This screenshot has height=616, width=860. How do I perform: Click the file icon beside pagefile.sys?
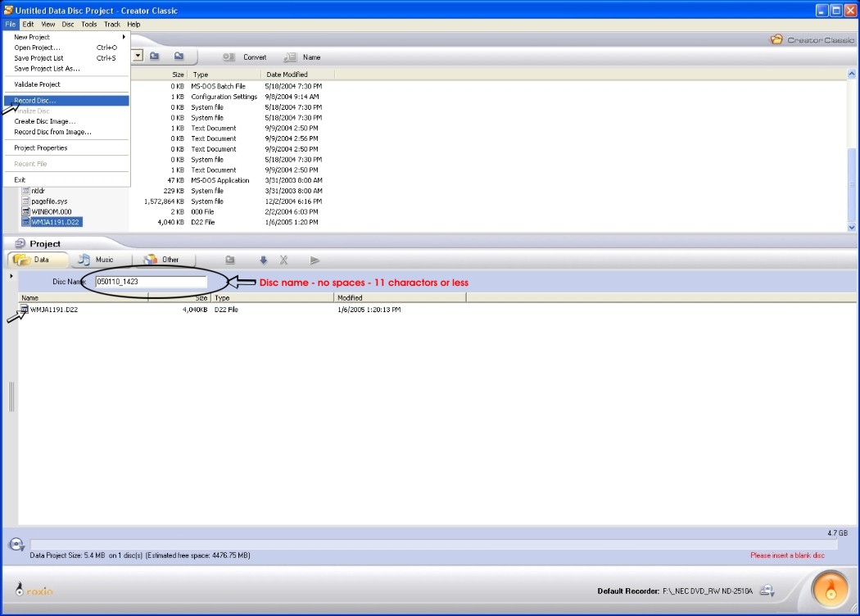(x=25, y=202)
